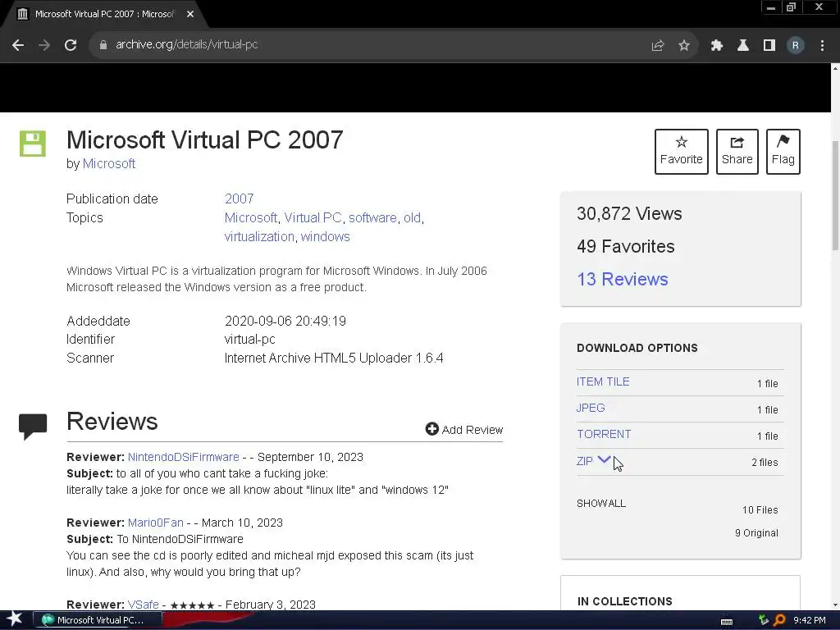Click the browser forward arrow
The width and height of the screenshot is (840, 630).
tap(44, 45)
